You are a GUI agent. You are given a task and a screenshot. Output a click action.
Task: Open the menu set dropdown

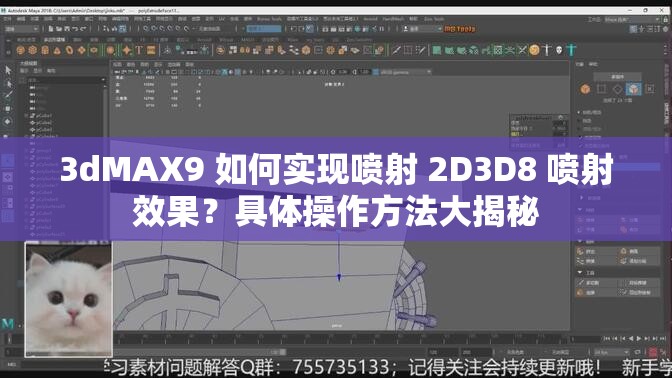coord(21,29)
